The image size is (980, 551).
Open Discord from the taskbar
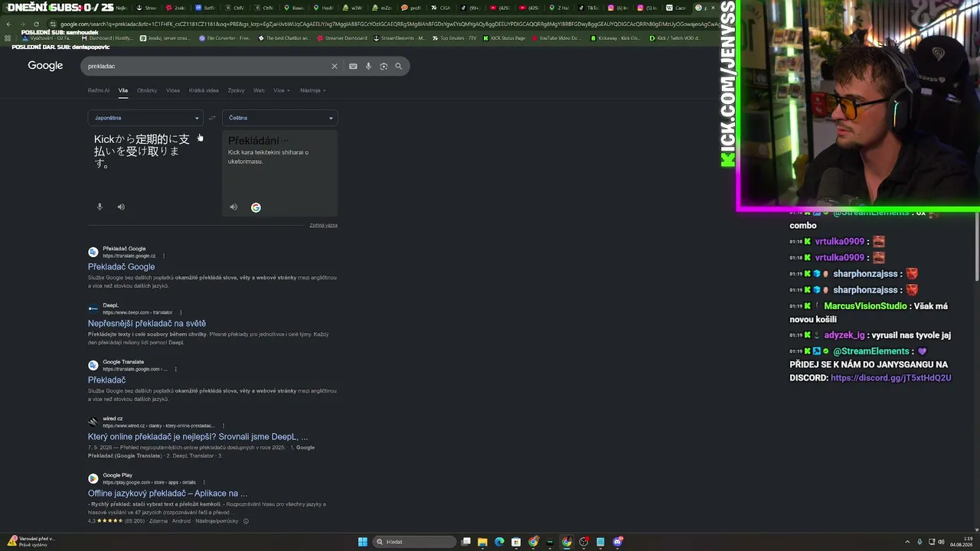coord(617,542)
